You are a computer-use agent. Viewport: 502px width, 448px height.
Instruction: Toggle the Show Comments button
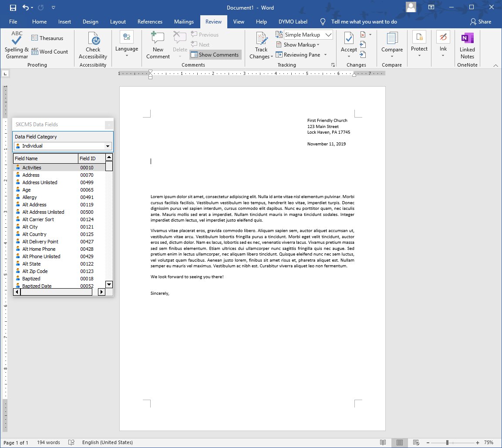click(215, 55)
